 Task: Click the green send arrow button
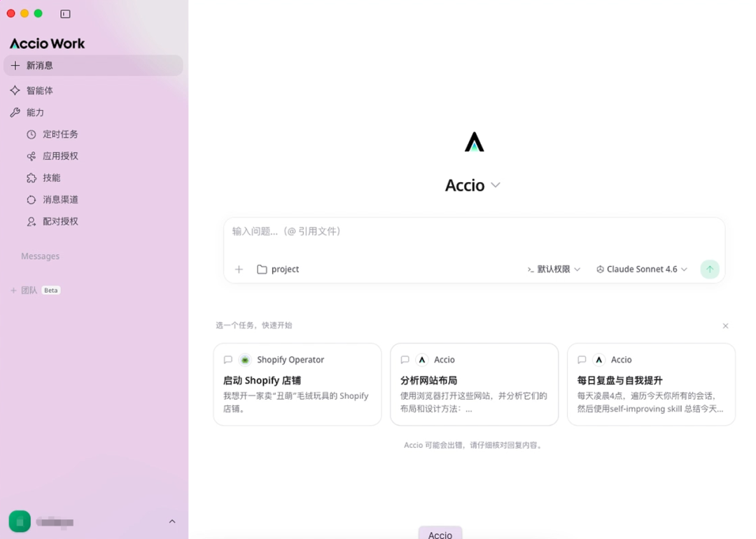point(709,269)
